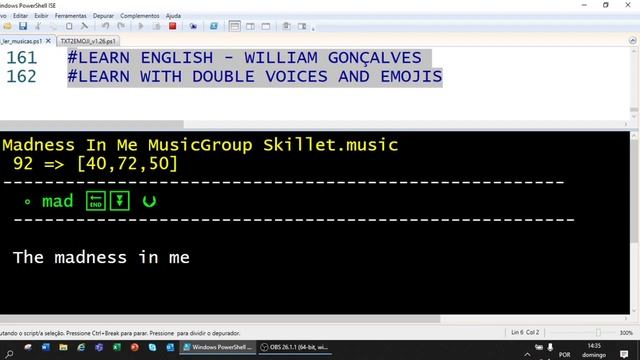Open the Ferramentas menu
Screen dimensions: 640x360
point(71,16)
